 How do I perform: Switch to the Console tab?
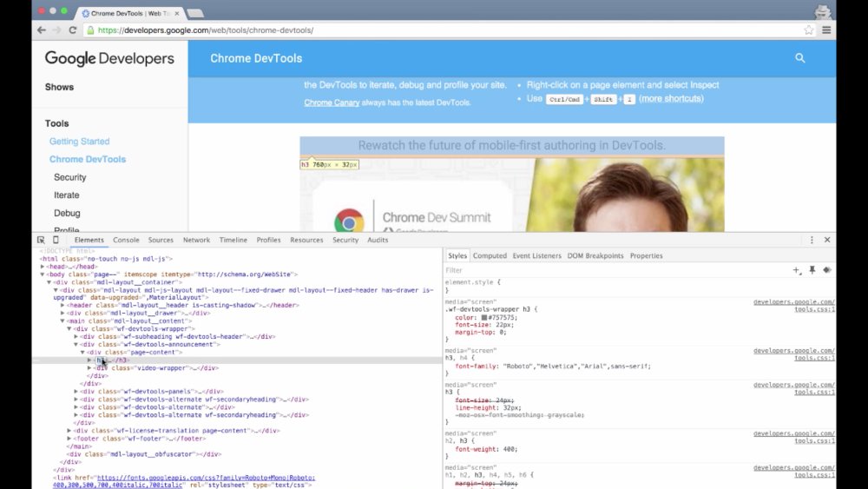coord(126,240)
